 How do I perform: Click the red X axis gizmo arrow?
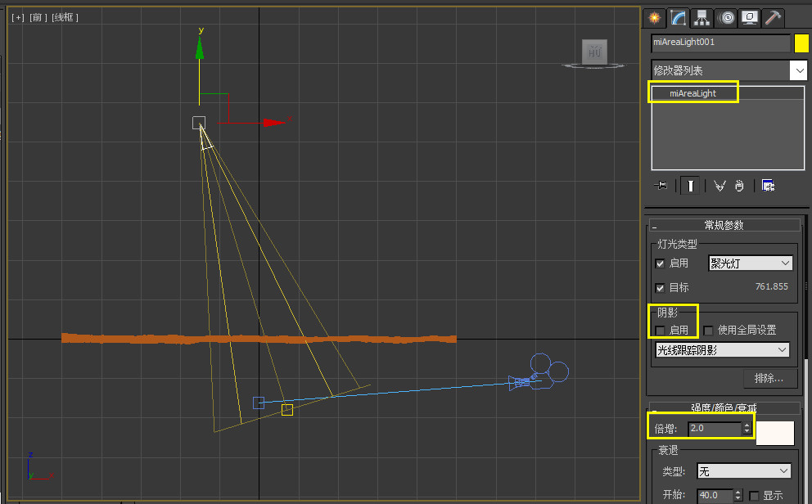point(274,123)
